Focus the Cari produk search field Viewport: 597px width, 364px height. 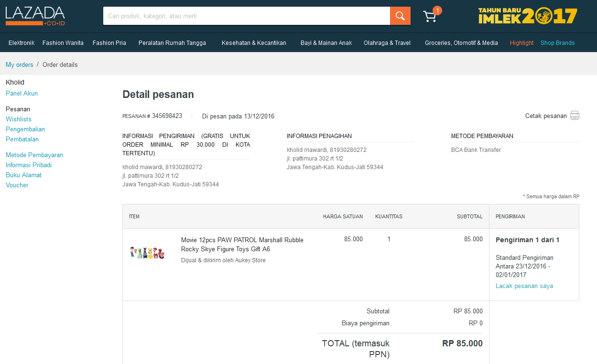[x=247, y=16]
